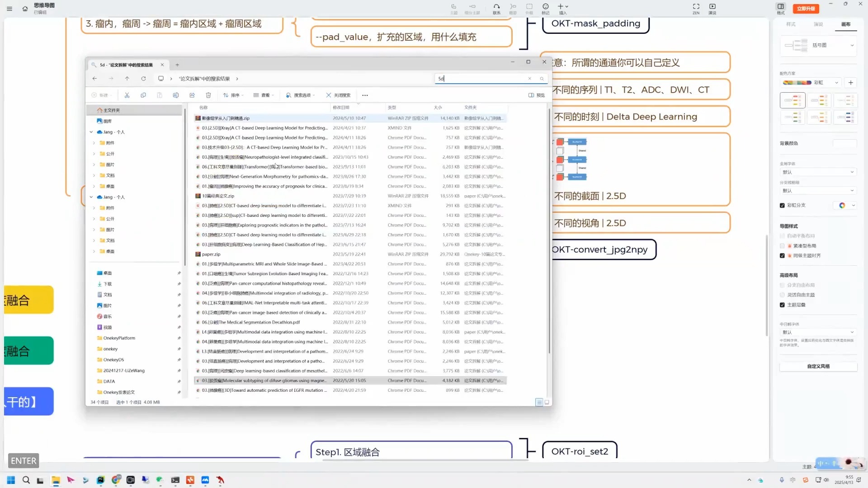Open the 排序 sort dropdown in explorer
The image size is (868, 488).
tap(233, 95)
